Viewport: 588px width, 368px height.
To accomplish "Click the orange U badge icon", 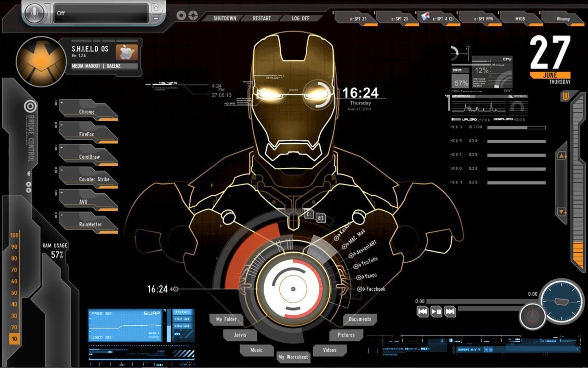I will (x=565, y=95).
